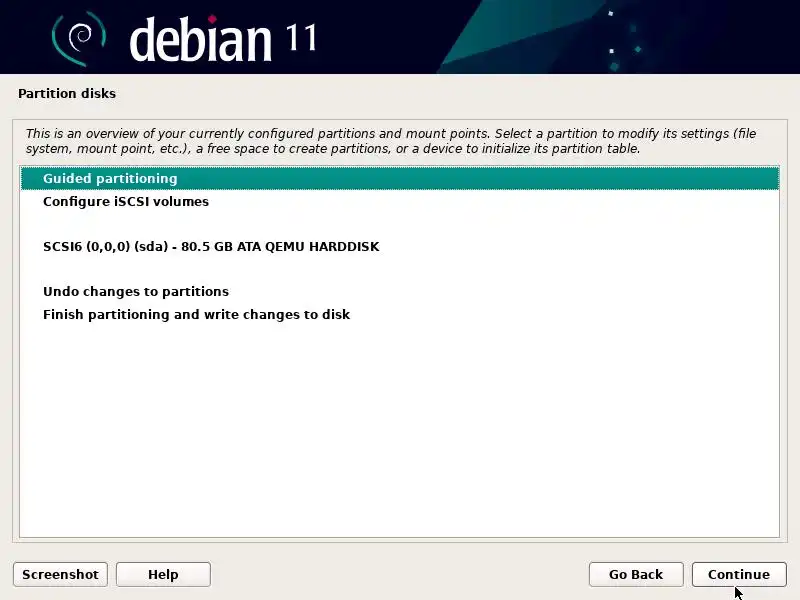Click the Screenshot button
The image size is (800, 600).
60,574
